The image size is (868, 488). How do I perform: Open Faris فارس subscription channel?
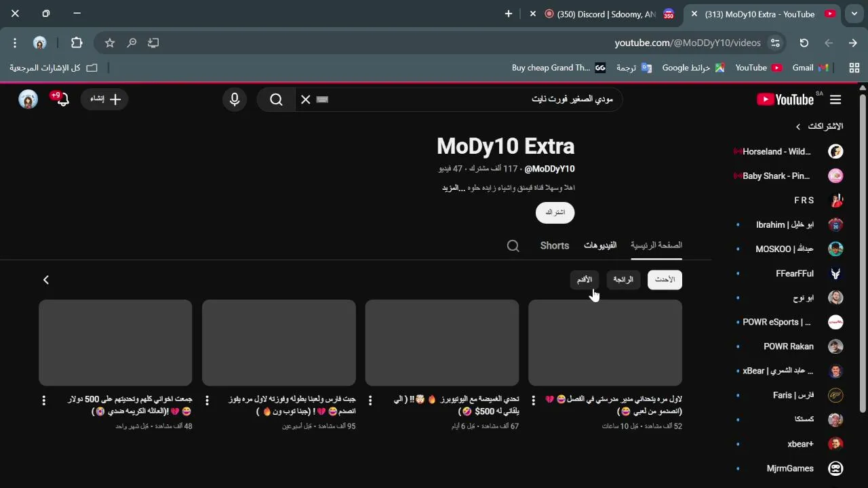(x=788, y=395)
